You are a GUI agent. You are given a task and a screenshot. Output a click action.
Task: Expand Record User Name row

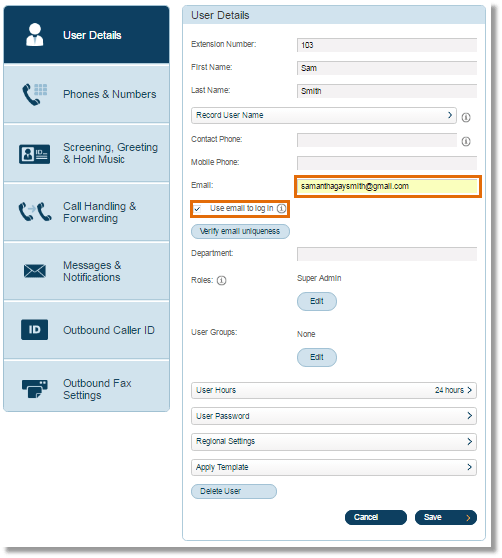323,116
